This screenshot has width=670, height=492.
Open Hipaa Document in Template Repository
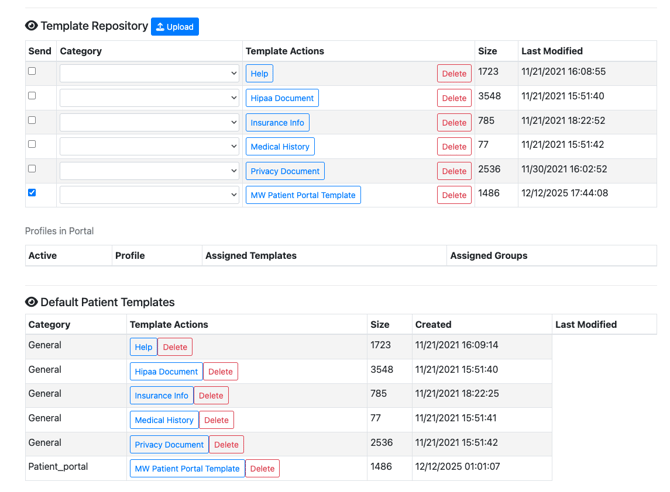pyautogui.click(x=282, y=98)
